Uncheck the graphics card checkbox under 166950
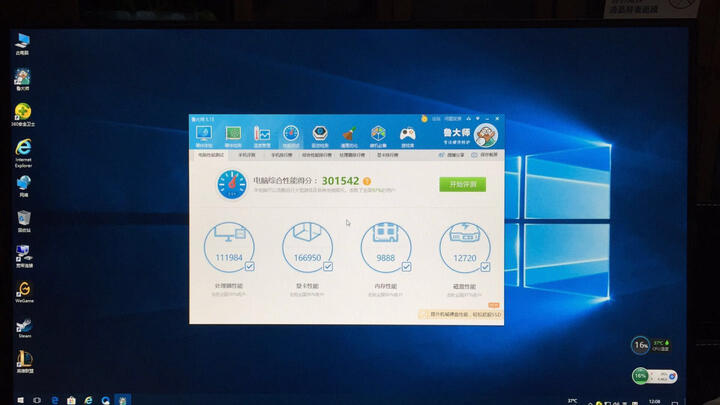 click(x=328, y=266)
